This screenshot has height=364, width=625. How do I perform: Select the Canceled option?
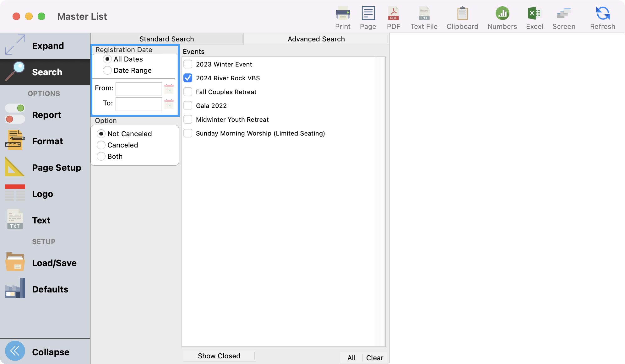(x=101, y=145)
